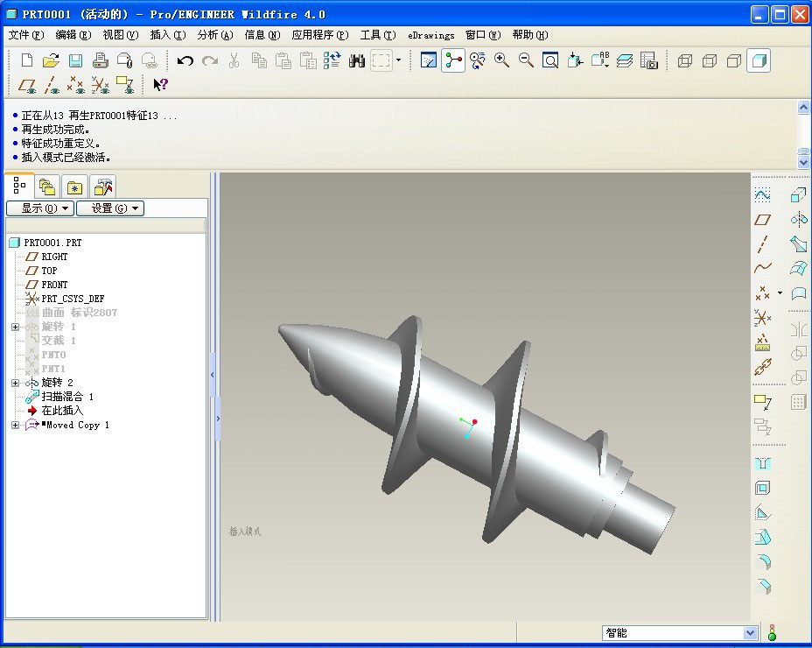Open a file with the folder icon

(x=51, y=60)
